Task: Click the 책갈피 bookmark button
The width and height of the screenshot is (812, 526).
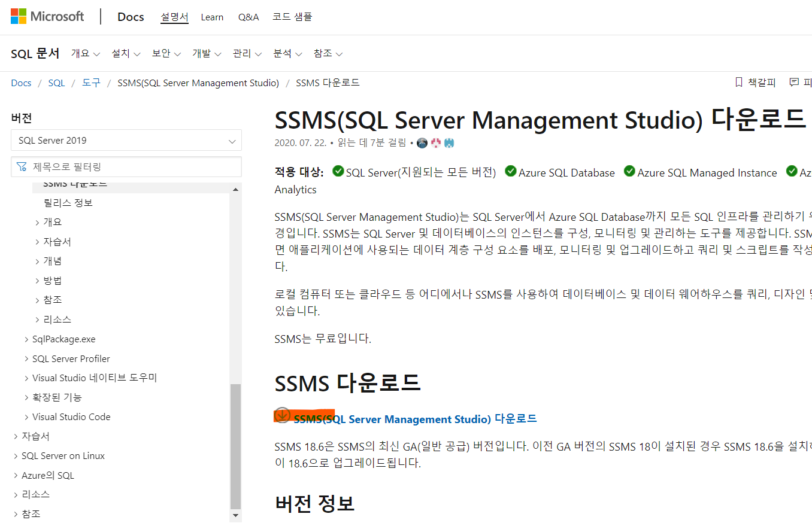Action: tap(755, 83)
